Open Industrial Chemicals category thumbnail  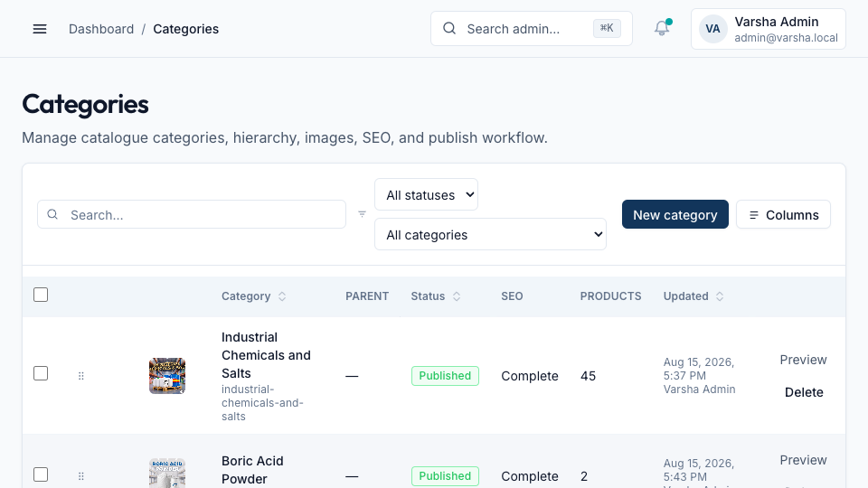167,376
